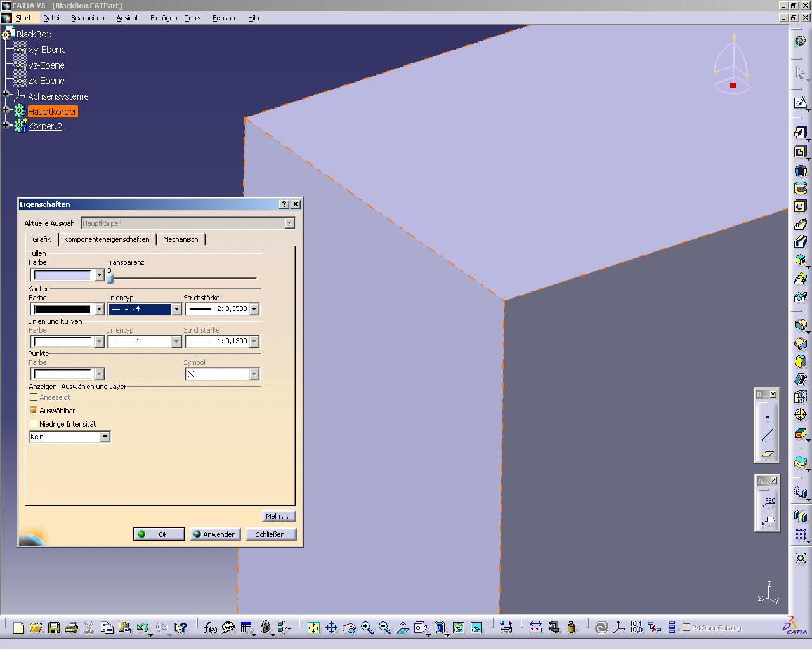
Task: Select the Chamfer tool
Action: (801, 343)
